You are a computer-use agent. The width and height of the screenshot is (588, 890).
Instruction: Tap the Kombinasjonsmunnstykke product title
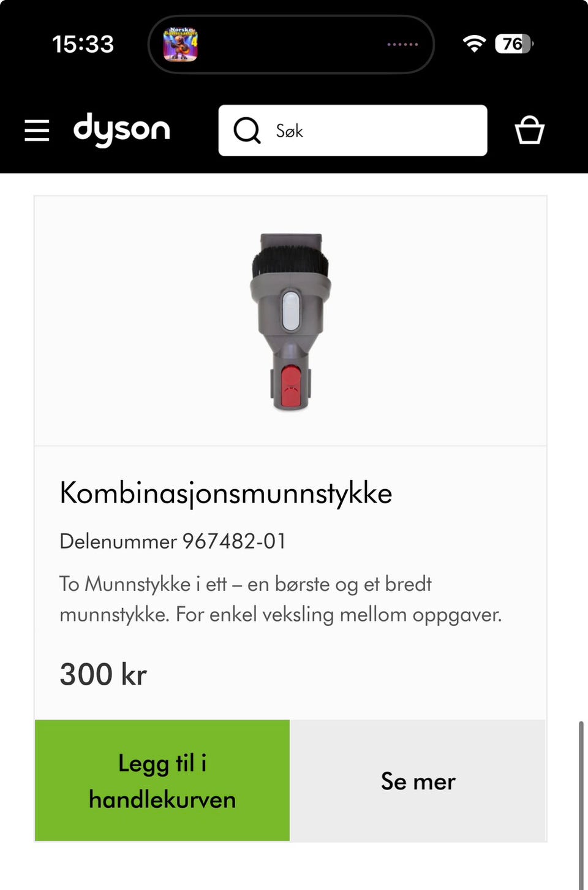[x=226, y=493]
